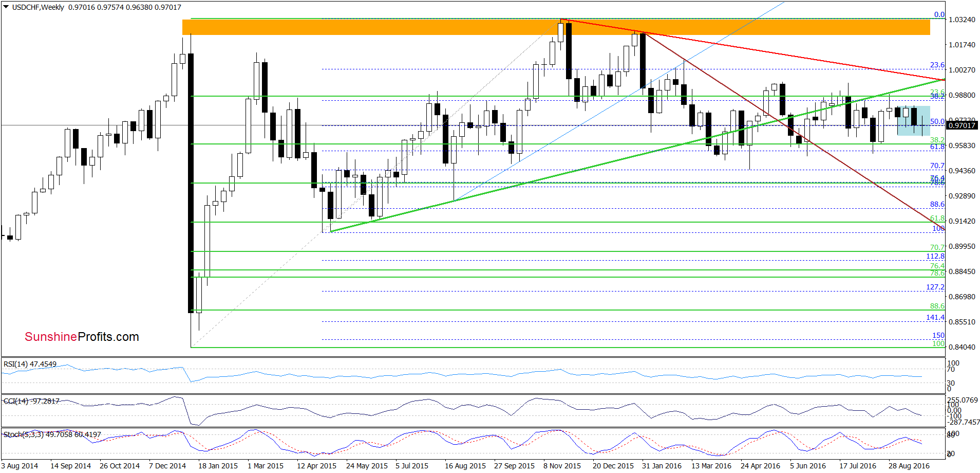Viewport: 980px width, 473px height.
Task: Click the 127.2 Fibonacci extension label
Action: click(935, 287)
